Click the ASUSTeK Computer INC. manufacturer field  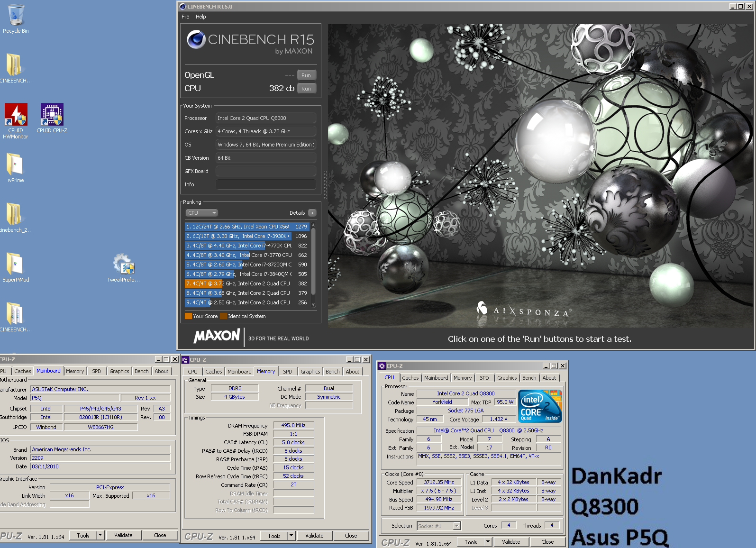100,389
